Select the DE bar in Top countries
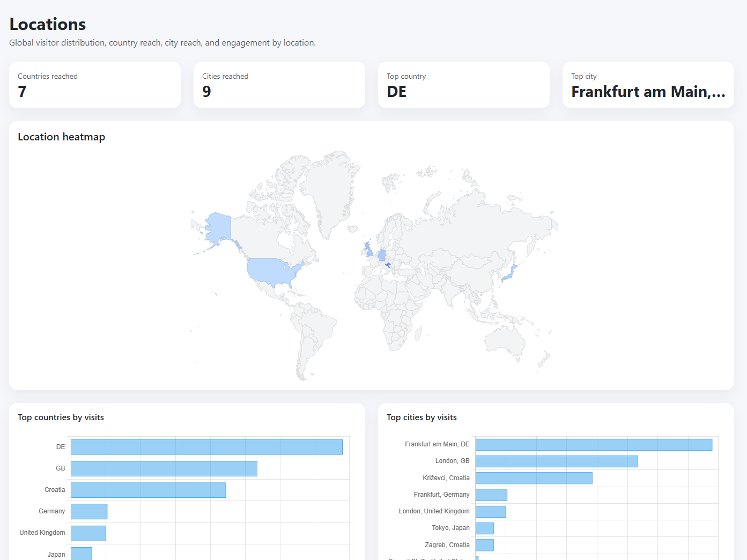 pos(206,447)
